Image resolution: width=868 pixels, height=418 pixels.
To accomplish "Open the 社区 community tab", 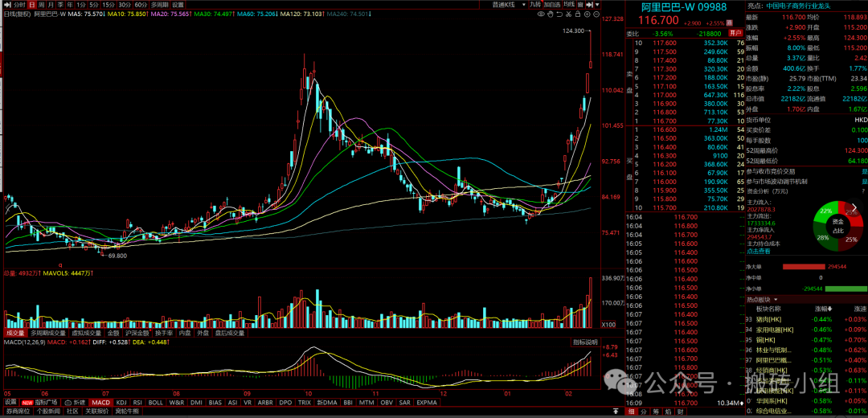I will pyautogui.click(x=72, y=412).
